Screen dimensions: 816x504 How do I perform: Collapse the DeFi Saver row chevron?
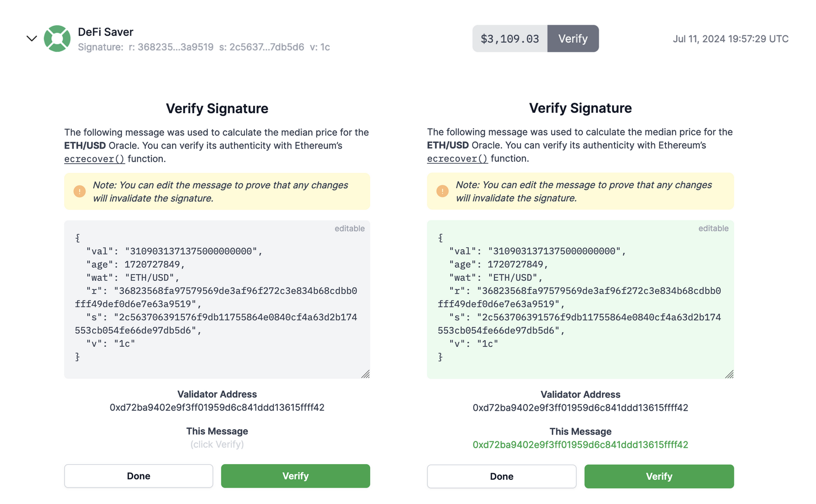click(x=32, y=38)
